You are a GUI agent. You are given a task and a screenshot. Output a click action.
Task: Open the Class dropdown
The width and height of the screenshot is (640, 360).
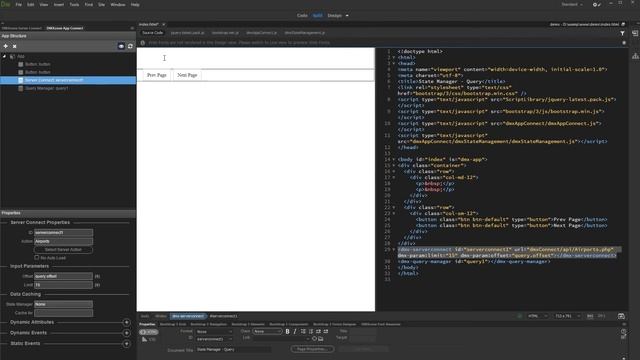267,331
